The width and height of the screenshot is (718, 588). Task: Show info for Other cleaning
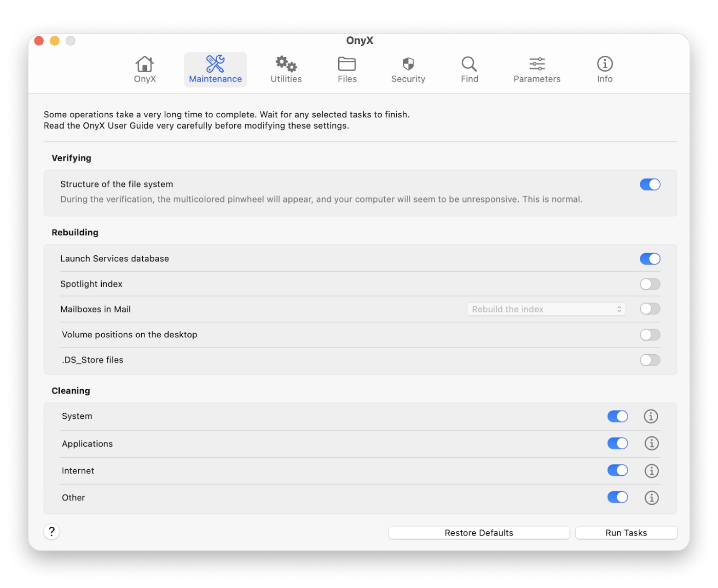(651, 498)
